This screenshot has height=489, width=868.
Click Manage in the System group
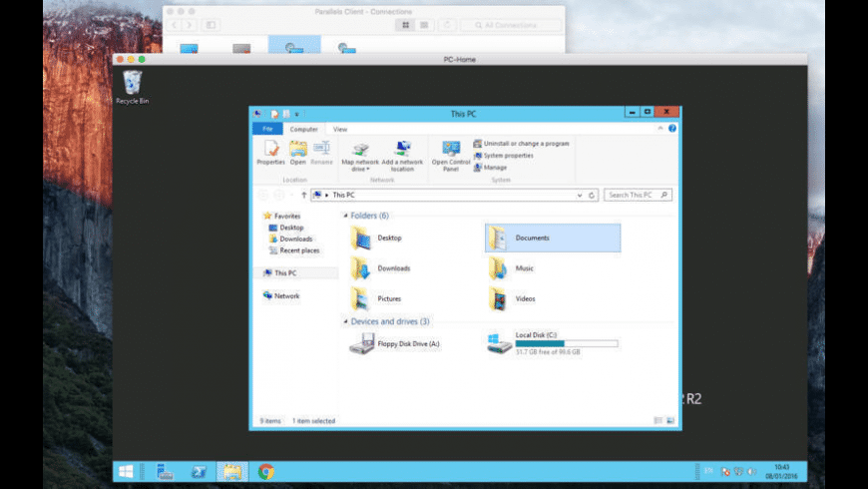coord(490,168)
